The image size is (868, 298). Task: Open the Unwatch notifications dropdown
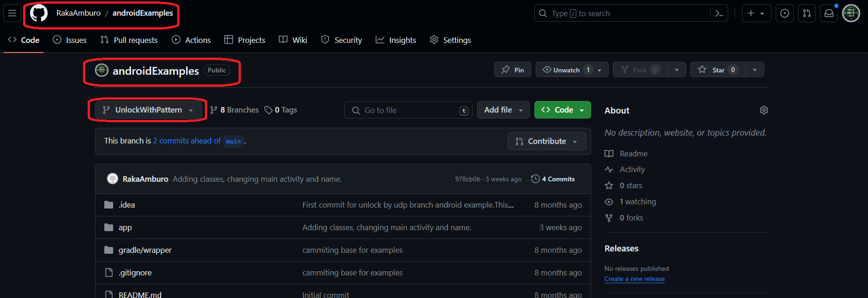pos(572,70)
